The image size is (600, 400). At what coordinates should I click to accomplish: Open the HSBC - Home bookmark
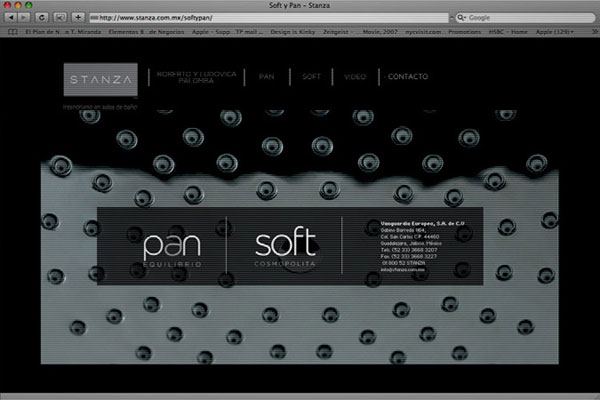508,32
